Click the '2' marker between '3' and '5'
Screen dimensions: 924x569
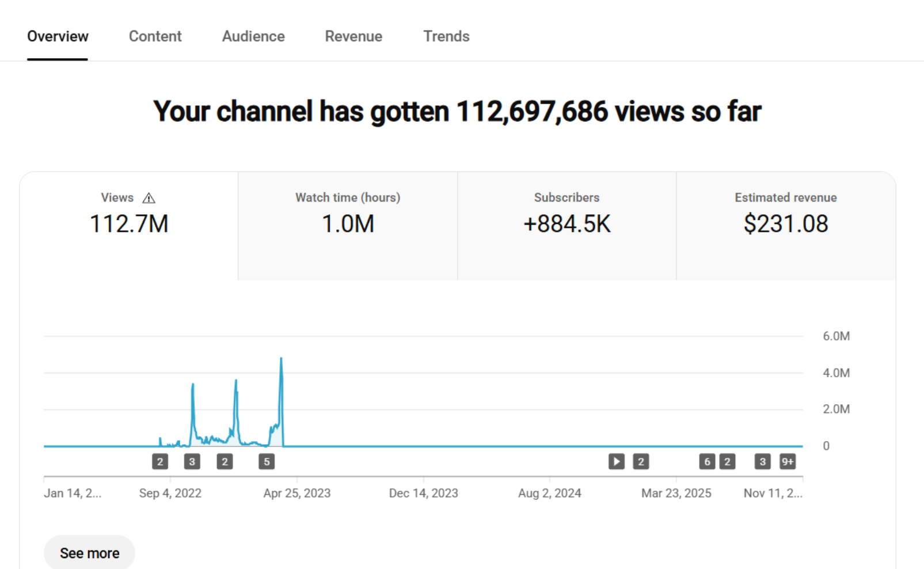tap(225, 461)
